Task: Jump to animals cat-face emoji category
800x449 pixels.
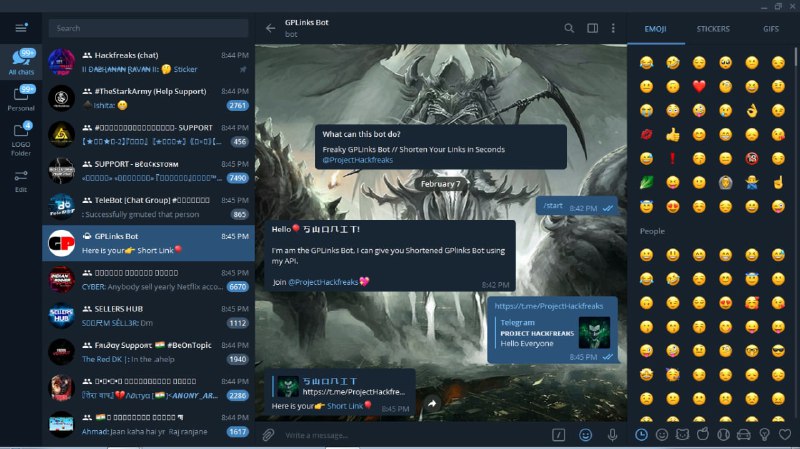Action: [x=682, y=435]
